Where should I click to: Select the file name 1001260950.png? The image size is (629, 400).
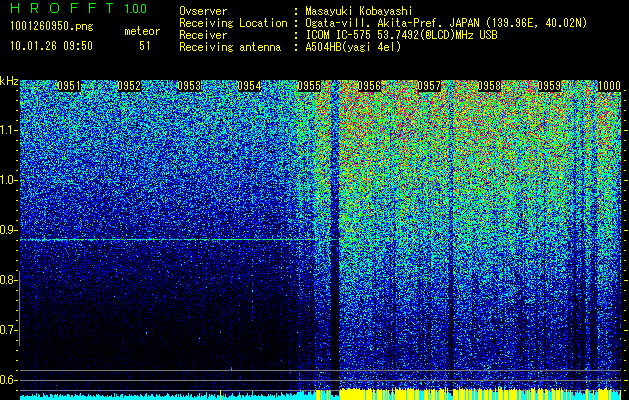pyautogui.click(x=52, y=26)
